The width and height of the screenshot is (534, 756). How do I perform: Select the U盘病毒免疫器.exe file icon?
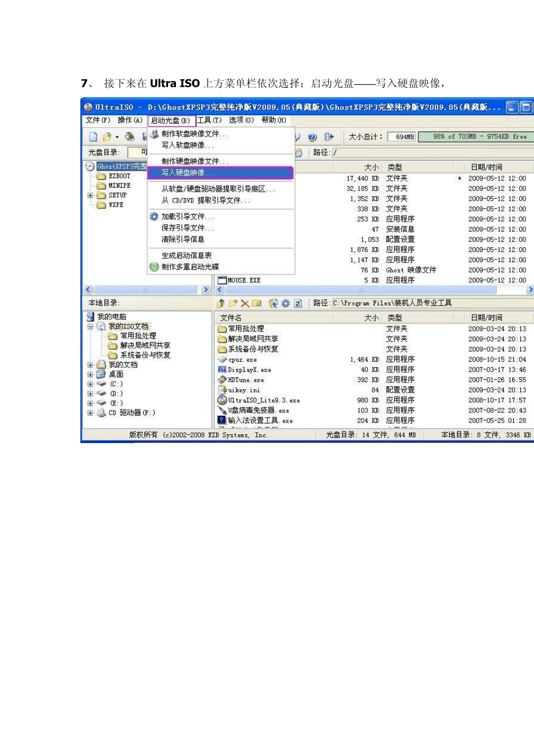tap(222, 410)
